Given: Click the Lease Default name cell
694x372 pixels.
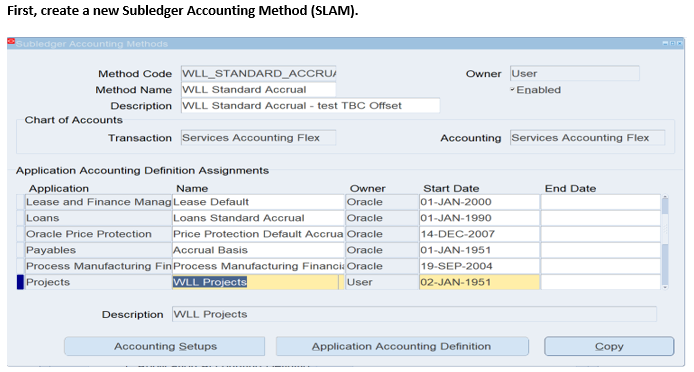Looking at the screenshot, I should tap(258, 202).
